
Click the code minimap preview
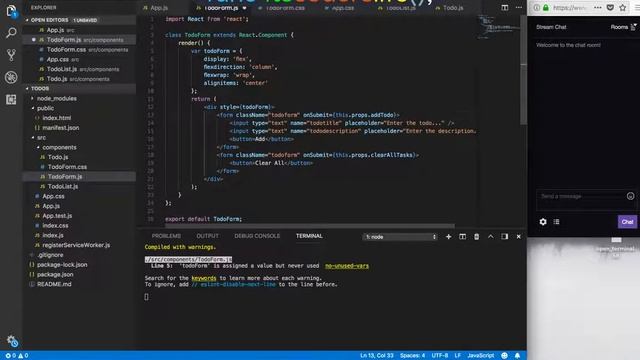pos(498,27)
